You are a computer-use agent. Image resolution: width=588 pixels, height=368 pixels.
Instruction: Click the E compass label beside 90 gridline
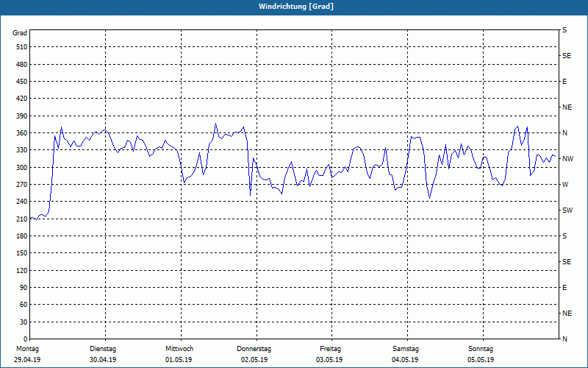tap(564, 287)
